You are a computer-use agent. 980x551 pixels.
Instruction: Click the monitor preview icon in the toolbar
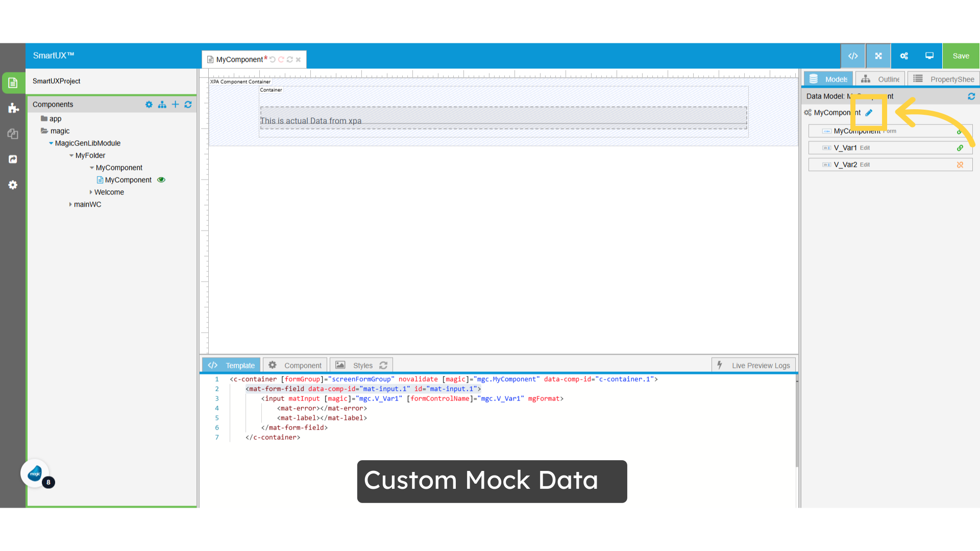point(929,56)
